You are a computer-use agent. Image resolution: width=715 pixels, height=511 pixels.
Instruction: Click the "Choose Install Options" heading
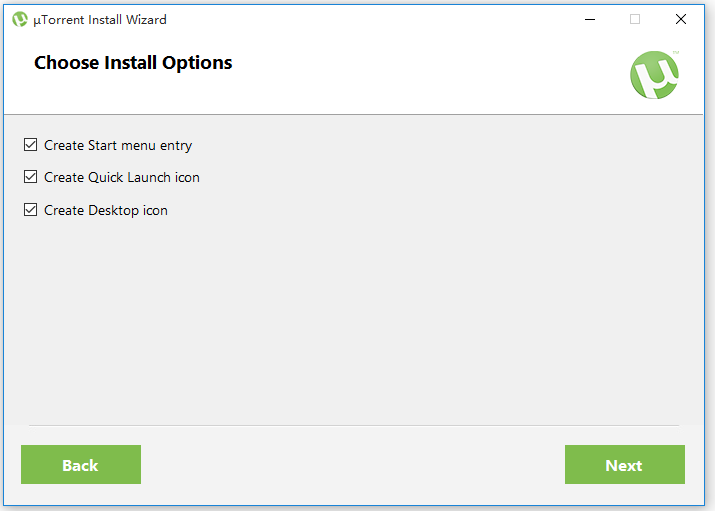pyautogui.click(x=133, y=63)
